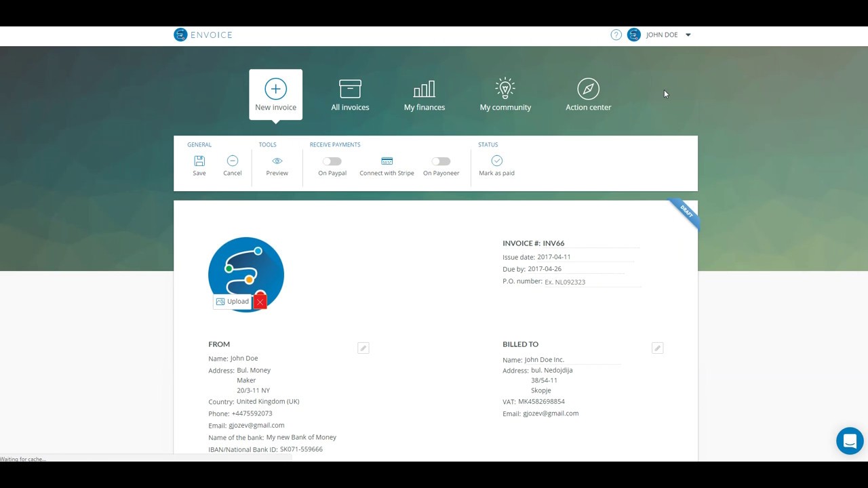Click the John Doe avatar icon
868x488 pixels.
[634, 35]
